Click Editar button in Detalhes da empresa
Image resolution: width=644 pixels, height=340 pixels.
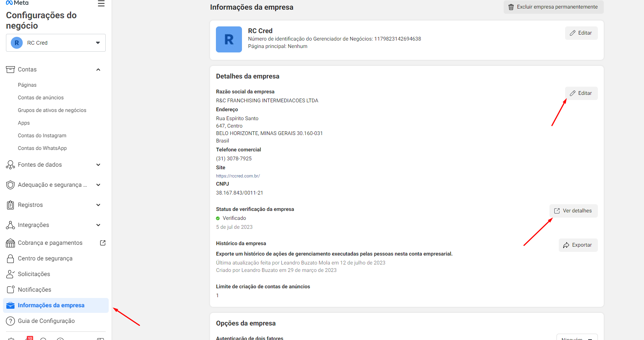(x=581, y=93)
